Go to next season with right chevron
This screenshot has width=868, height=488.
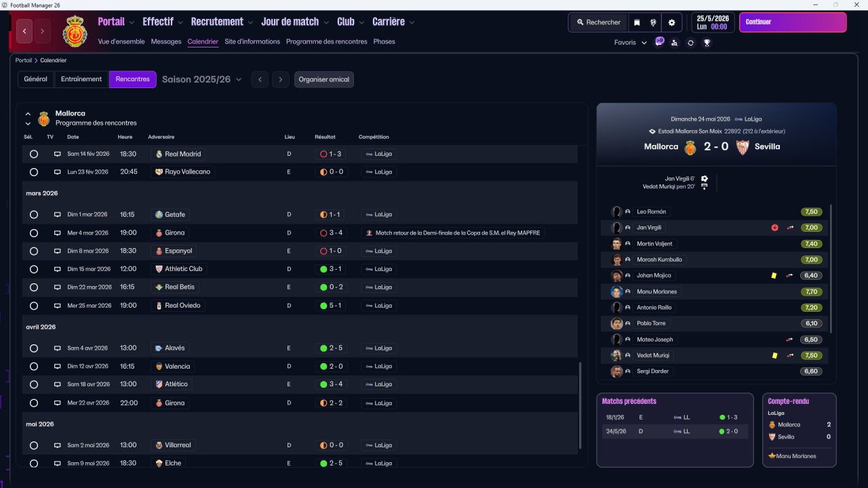click(x=281, y=80)
